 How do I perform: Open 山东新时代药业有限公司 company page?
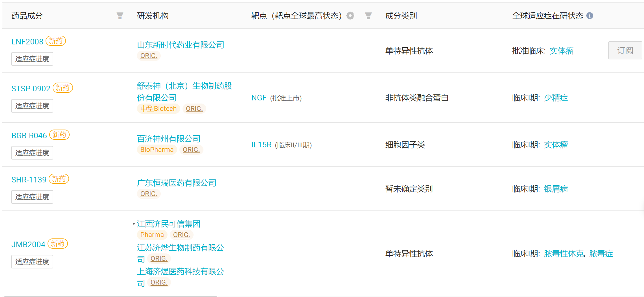(181, 45)
